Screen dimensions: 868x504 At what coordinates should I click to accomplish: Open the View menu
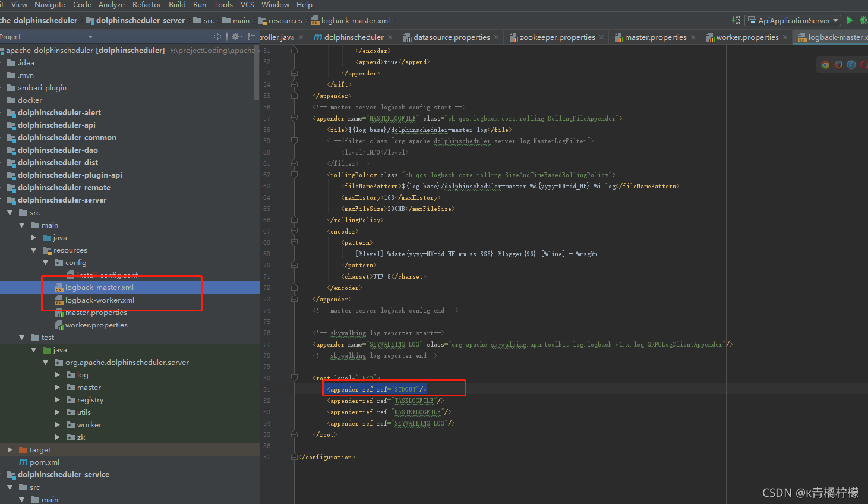(19, 5)
